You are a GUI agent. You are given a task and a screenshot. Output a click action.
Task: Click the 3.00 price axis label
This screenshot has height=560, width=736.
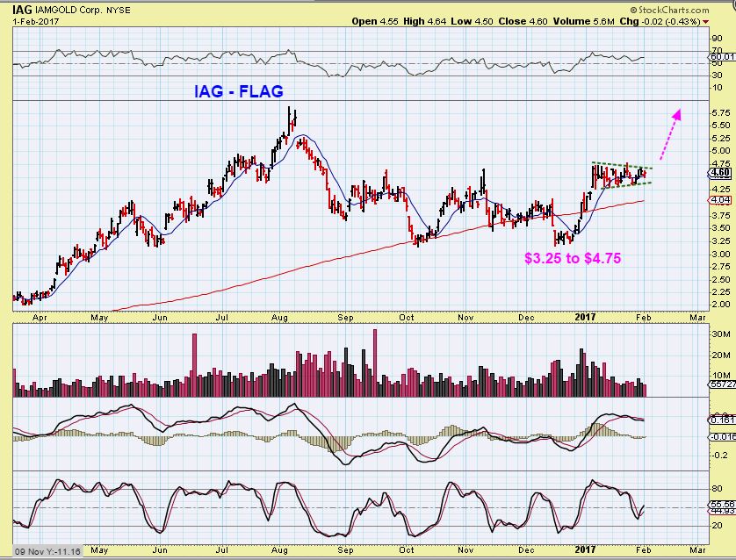(x=721, y=255)
